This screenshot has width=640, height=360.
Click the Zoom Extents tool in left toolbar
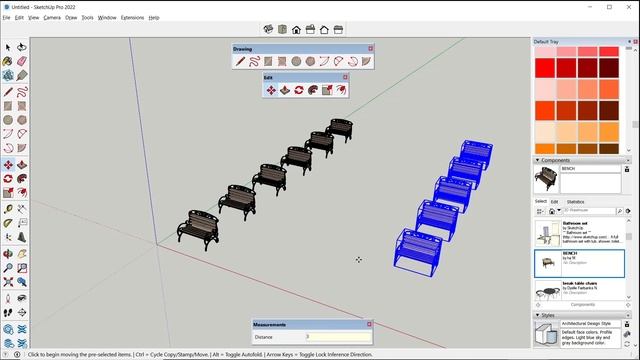[8, 282]
